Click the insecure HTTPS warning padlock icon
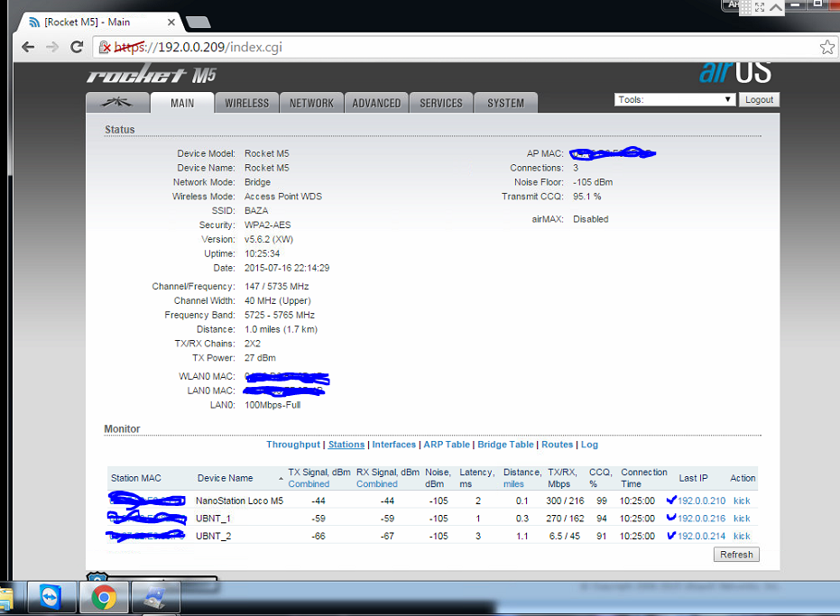Viewport: 840px width, 616px height. tap(105, 47)
